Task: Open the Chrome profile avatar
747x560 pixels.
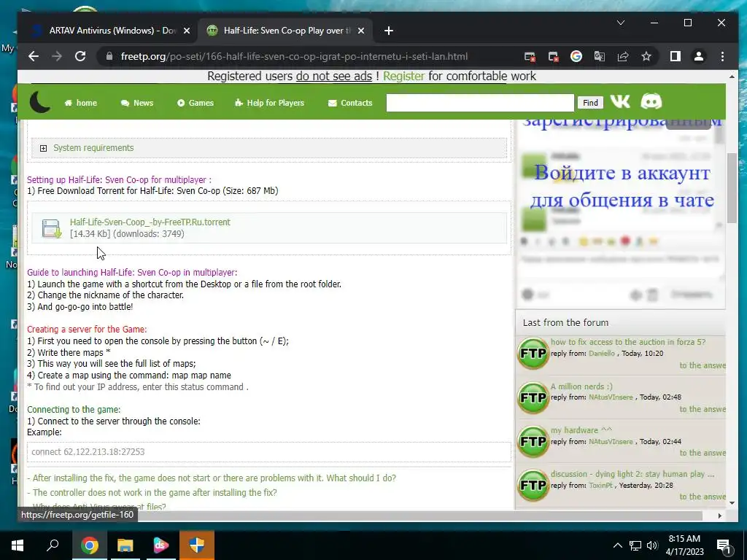Action: 698,56
